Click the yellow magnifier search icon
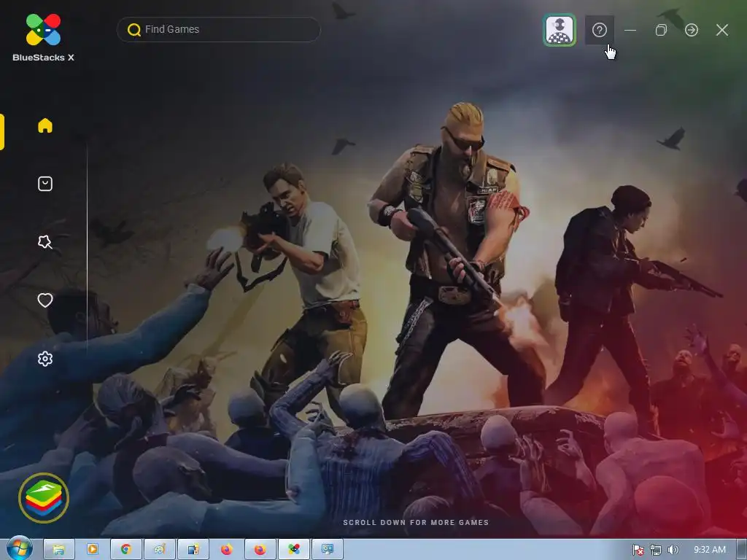The image size is (747, 560). [134, 29]
